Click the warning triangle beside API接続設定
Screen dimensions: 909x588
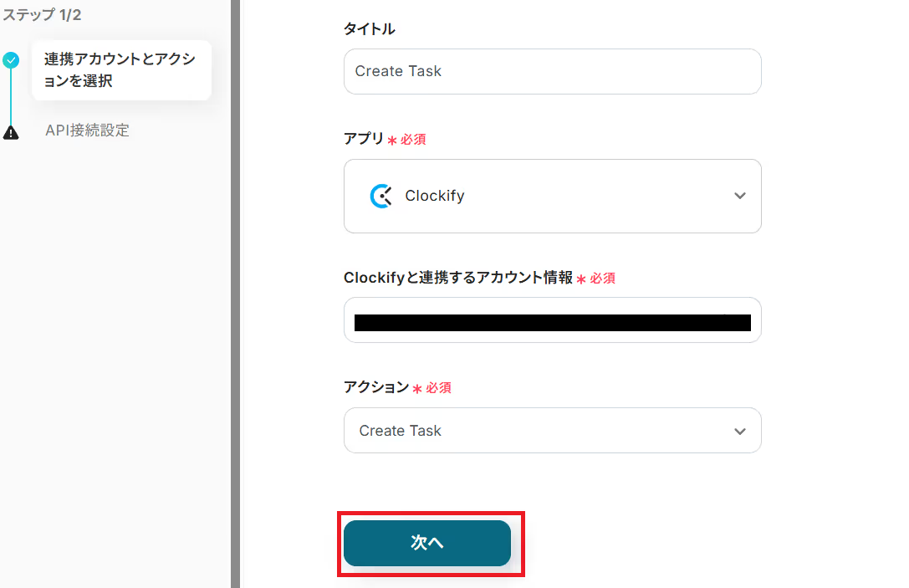(11, 132)
